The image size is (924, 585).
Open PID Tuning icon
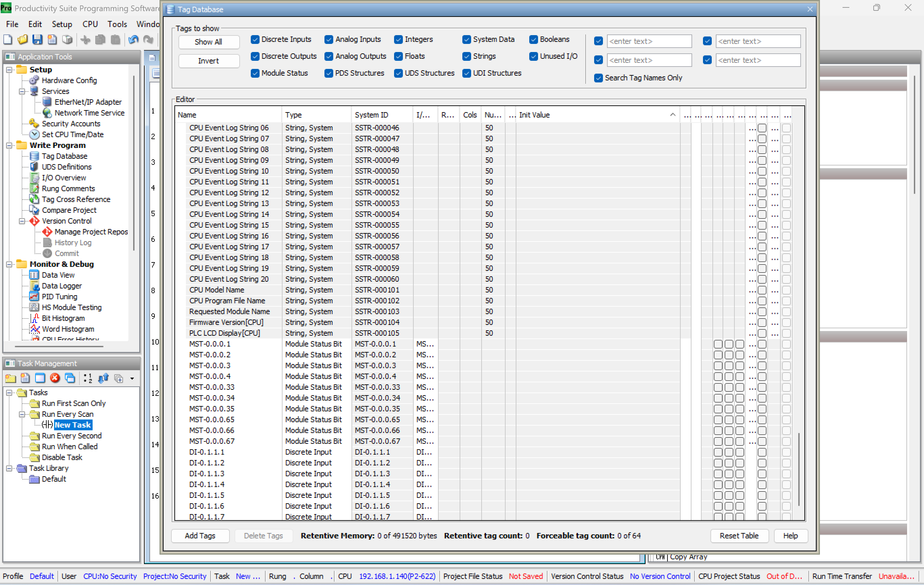(34, 297)
